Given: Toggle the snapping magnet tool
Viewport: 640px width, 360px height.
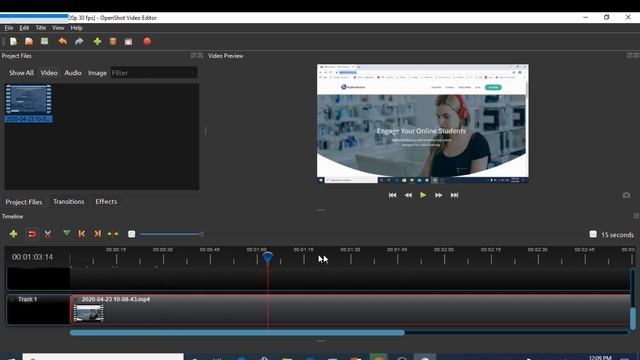Looking at the screenshot, I should (x=32, y=234).
